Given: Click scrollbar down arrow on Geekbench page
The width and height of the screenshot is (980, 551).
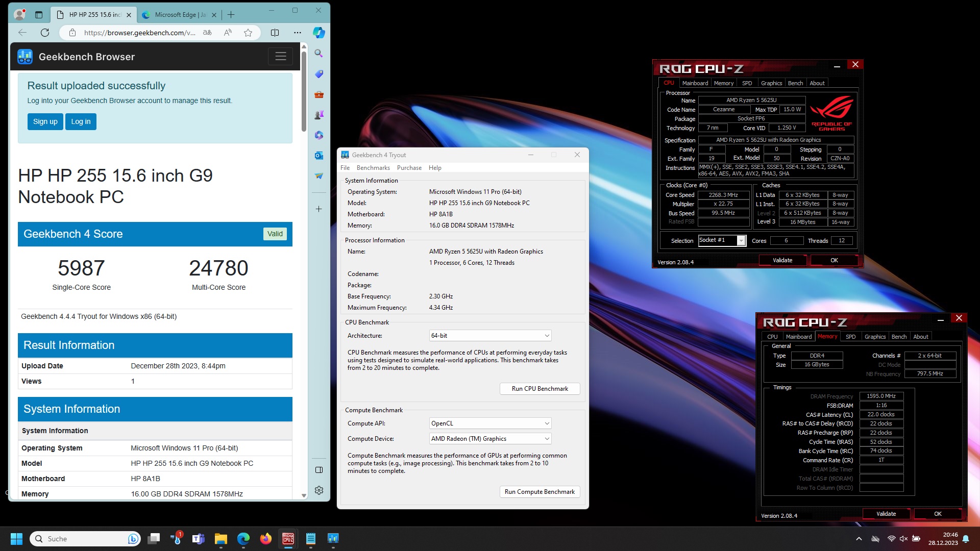Looking at the screenshot, I should click(304, 495).
